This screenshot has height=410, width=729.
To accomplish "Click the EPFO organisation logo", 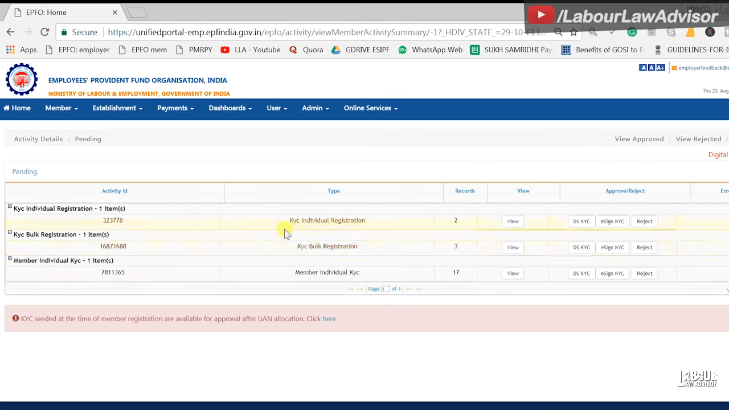I will click(x=21, y=79).
